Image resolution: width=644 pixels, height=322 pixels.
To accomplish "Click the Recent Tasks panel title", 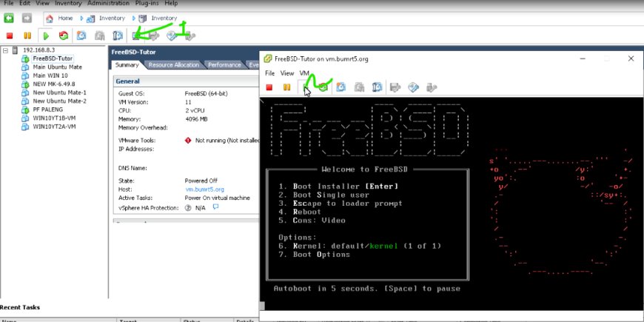I will pos(20,307).
